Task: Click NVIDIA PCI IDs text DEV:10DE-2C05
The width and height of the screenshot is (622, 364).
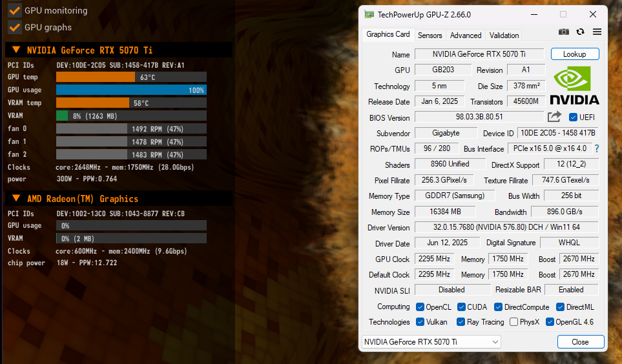Action: click(81, 65)
